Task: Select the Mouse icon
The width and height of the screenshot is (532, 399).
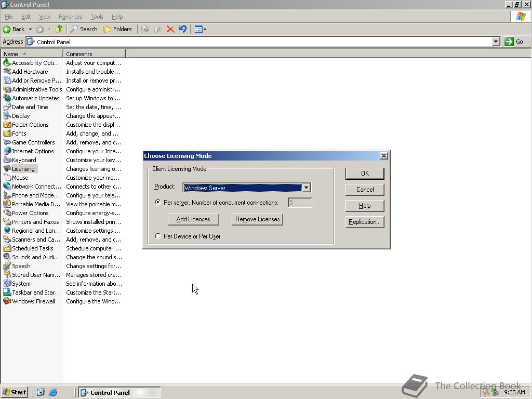Action: [7, 178]
